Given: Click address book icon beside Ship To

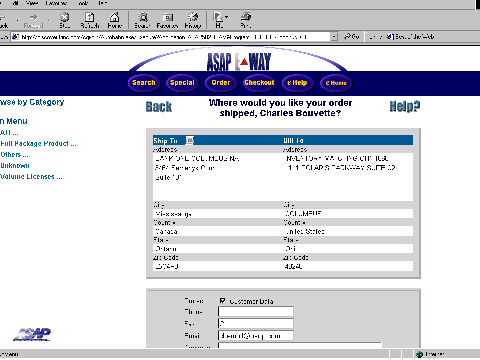Looking at the screenshot, I should (x=190, y=140).
